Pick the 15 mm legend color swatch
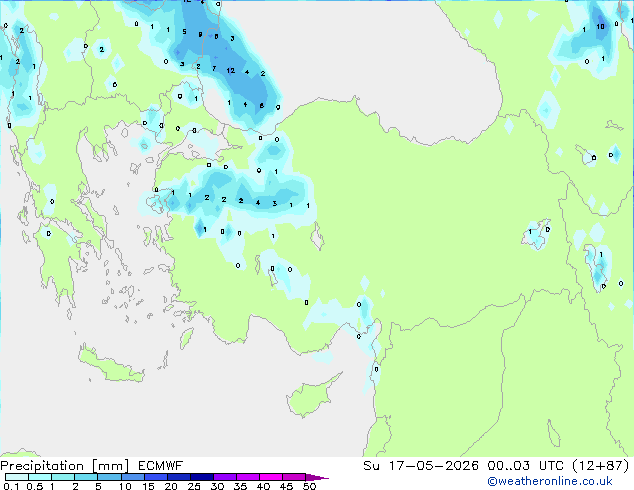This screenshot has width=634, height=490. coord(155,477)
